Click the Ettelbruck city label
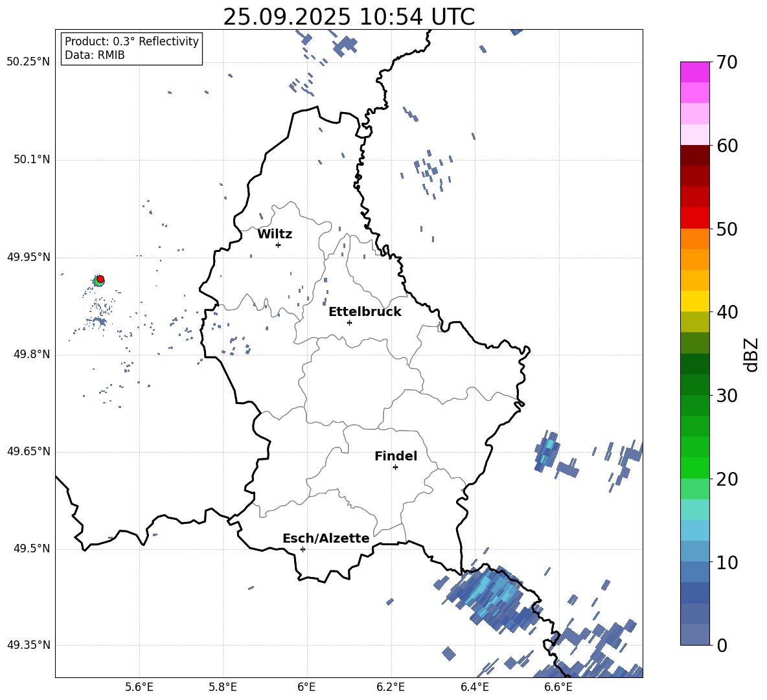 point(365,312)
